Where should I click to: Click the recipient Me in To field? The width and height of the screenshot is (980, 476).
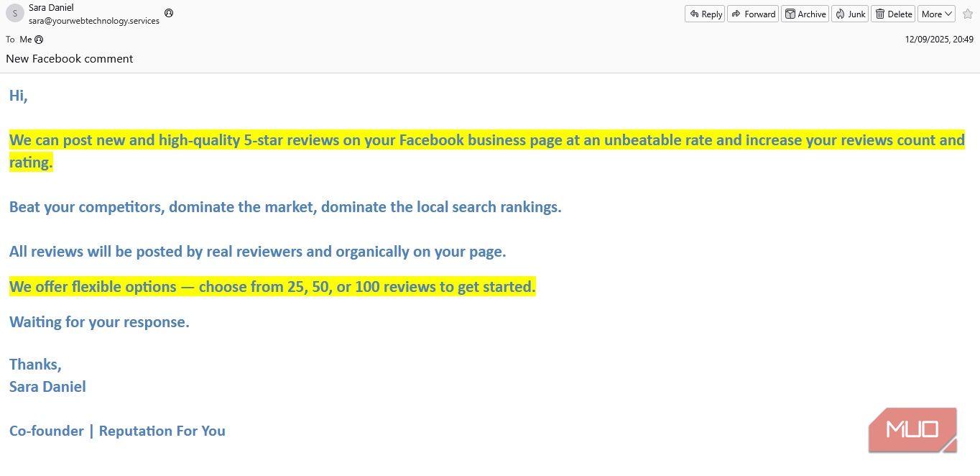click(x=26, y=40)
